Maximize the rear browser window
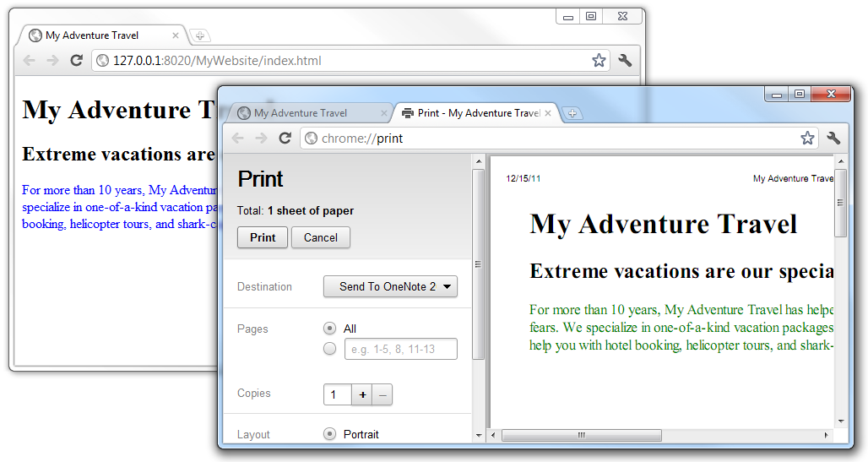Image resolution: width=868 pixels, height=462 pixels. pyautogui.click(x=591, y=17)
